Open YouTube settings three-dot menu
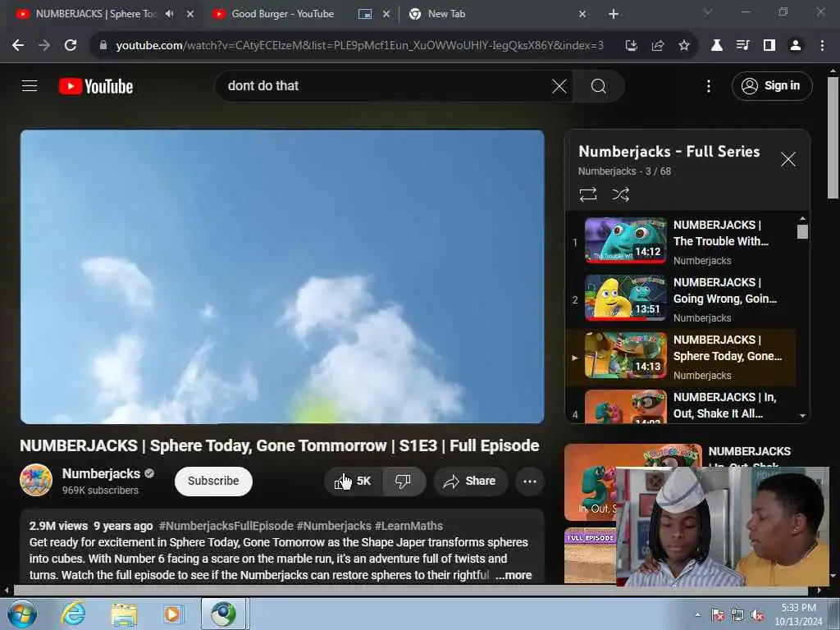 pyautogui.click(x=708, y=85)
